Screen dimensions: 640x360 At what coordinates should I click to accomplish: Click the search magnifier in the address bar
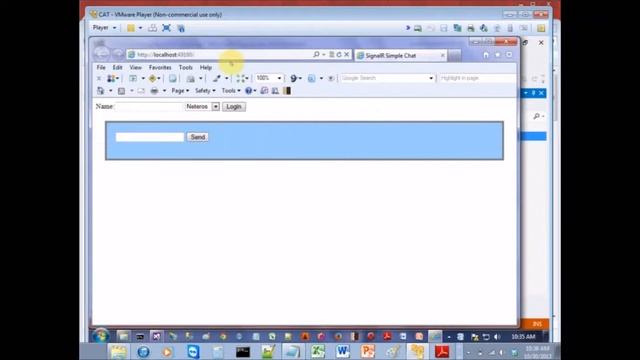(316, 54)
